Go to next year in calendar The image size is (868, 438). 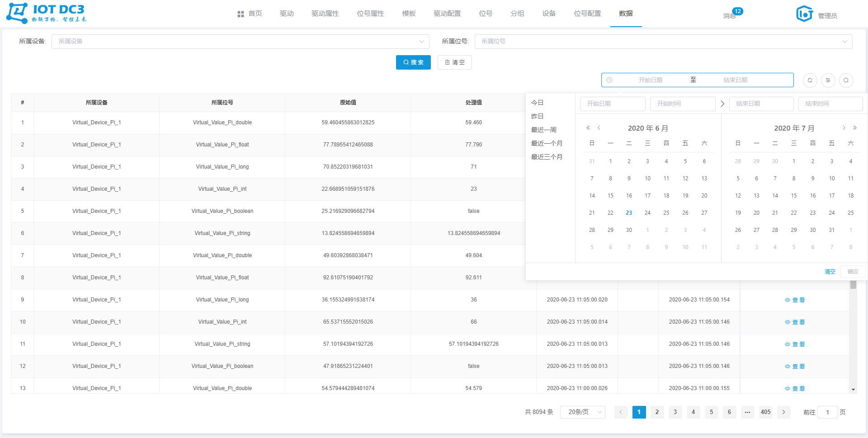pos(854,128)
